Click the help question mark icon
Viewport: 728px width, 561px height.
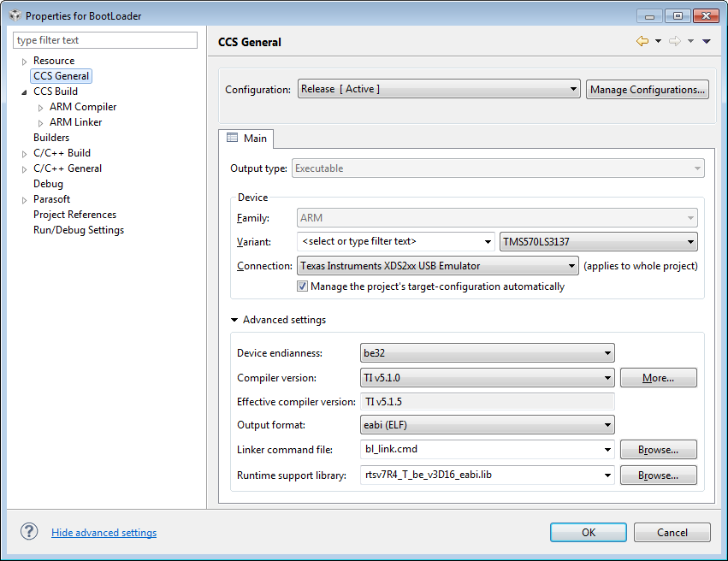[29, 532]
